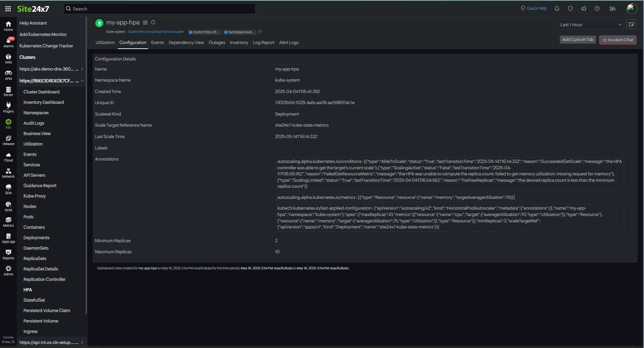Click the sidebar vertical scrollbar
Image resolution: width=644 pixels, height=348 pixels.
86,166
